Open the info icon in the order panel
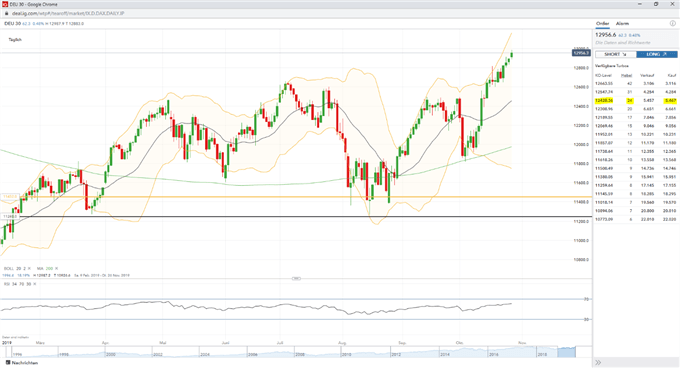This screenshot has height=368, width=680. click(673, 23)
